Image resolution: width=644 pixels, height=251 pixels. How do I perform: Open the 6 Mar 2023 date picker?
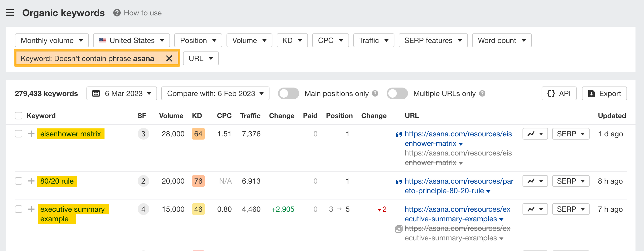[x=122, y=93]
